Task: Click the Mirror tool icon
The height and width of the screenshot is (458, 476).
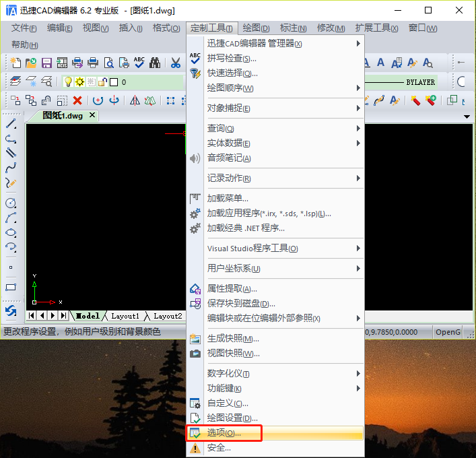Action: [x=135, y=100]
